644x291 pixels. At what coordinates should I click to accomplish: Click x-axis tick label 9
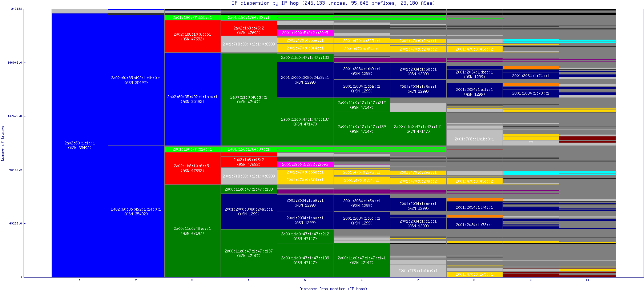pyautogui.click(x=531, y=280)
